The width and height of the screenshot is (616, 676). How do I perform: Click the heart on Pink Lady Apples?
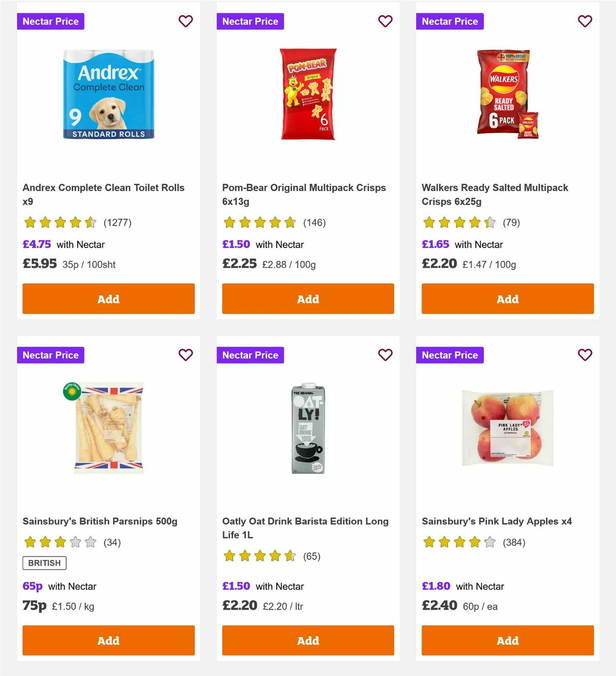coord(585,354)
